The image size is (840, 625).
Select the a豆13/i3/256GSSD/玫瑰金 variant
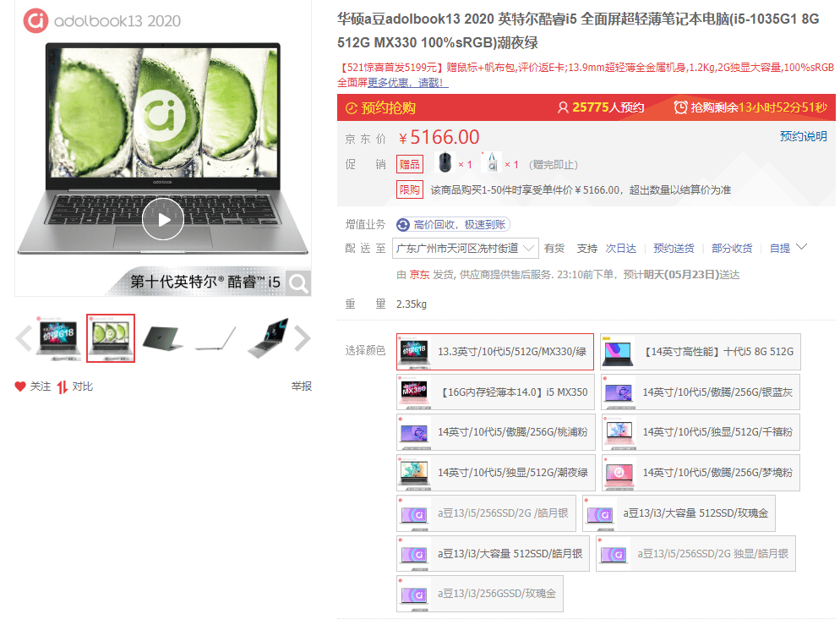pyautogui.click(x=479, y=594)
